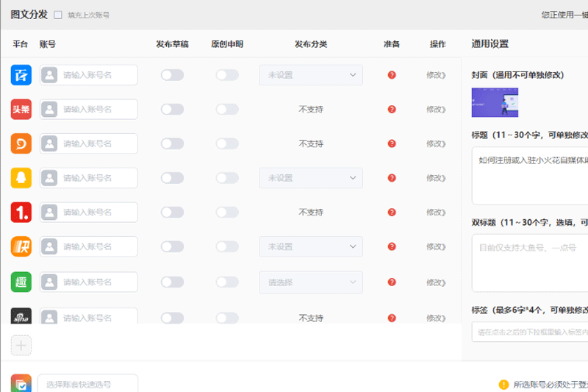Click the red Yidian (1.) platform icon
This screenshot has width=588, height=392.
21,213
